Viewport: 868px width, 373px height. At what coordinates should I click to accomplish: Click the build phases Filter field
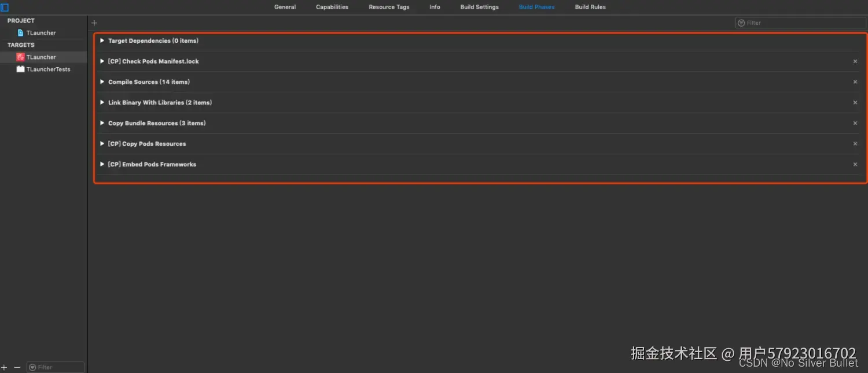pos(800,23)
